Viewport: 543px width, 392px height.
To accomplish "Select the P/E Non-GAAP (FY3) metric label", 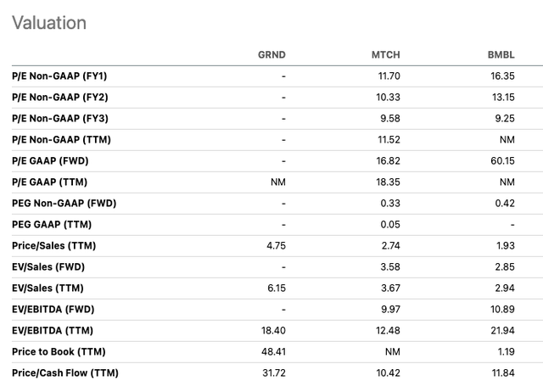I will coord(60,119).
